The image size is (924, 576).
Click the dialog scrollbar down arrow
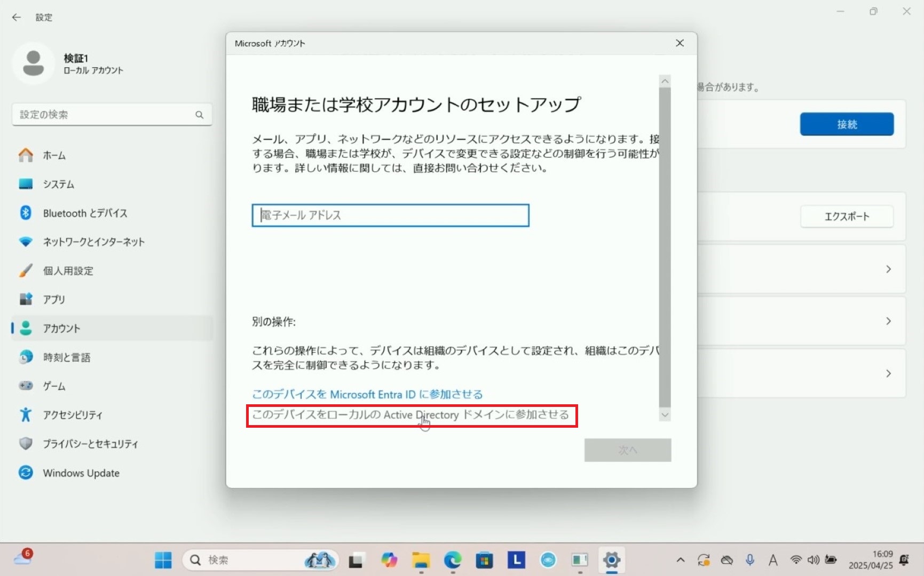pyautogui.click(x=665, y=415)
